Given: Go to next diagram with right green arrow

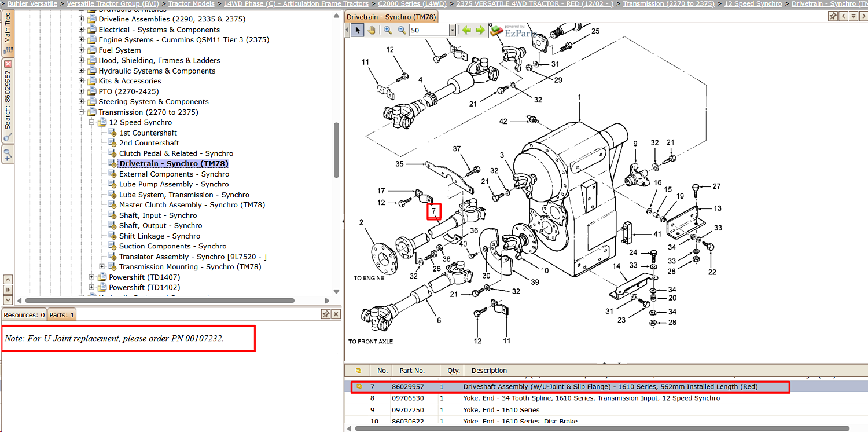Looking at the screenshot, I should pos(480,30).
